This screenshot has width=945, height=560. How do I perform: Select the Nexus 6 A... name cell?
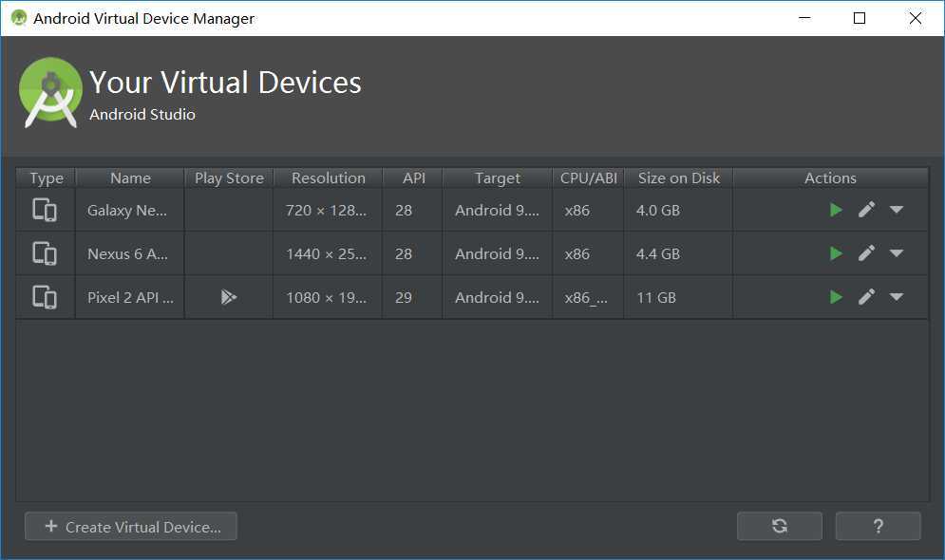click(129, 253)
